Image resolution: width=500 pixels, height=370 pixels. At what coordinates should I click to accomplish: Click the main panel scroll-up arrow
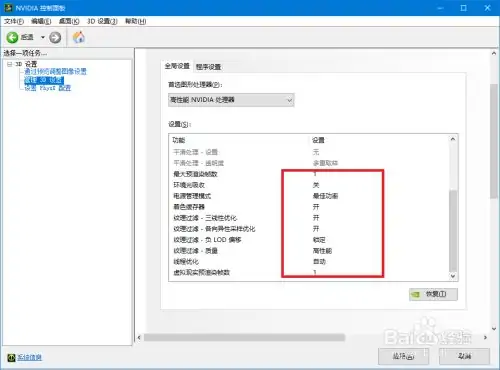(x=494, y=53)
